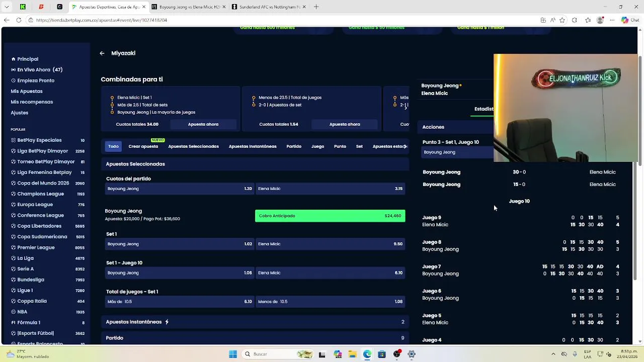Screen dimensions: 644x362
Task: Select the Crear apuesta tab
Action: (143, 146)
